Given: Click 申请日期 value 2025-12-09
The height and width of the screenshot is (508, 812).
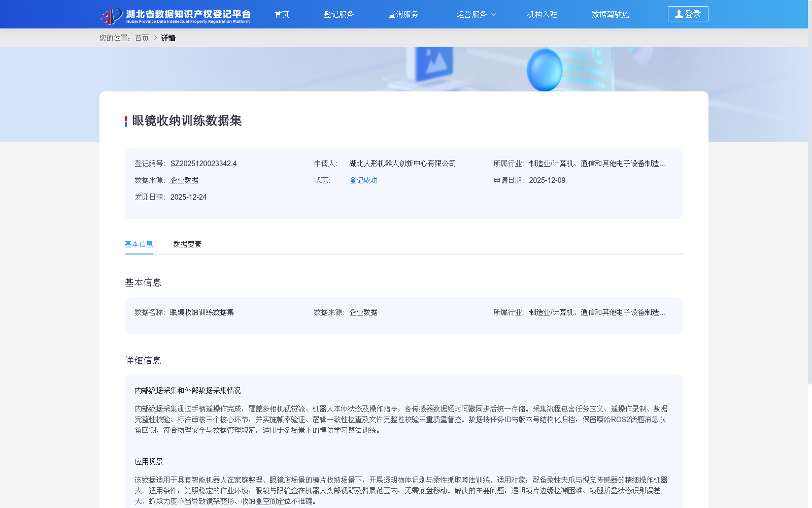Looking at the screenshot, I should click(547, 180).
